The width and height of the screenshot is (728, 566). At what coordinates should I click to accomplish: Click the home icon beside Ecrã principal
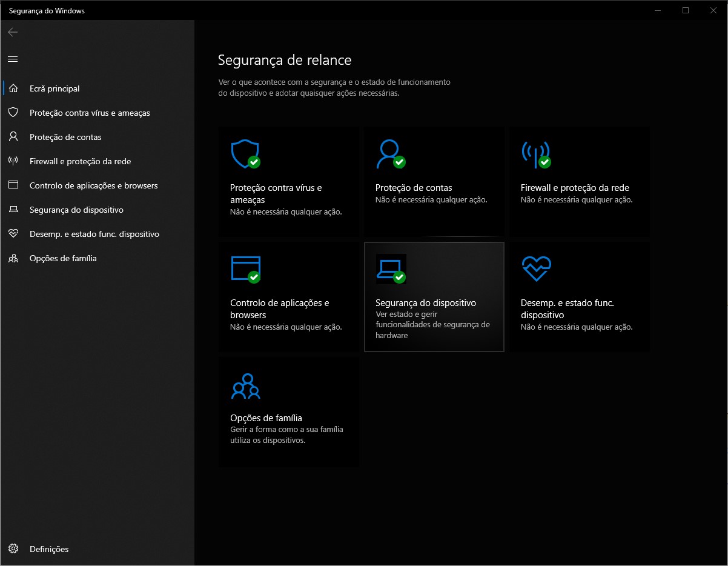point(13,88)
